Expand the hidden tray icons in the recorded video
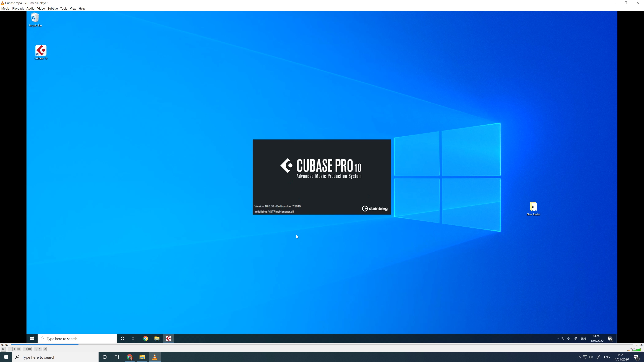Image resolution: width=644 pixels, height=362 pixels. tap(558, 339)
